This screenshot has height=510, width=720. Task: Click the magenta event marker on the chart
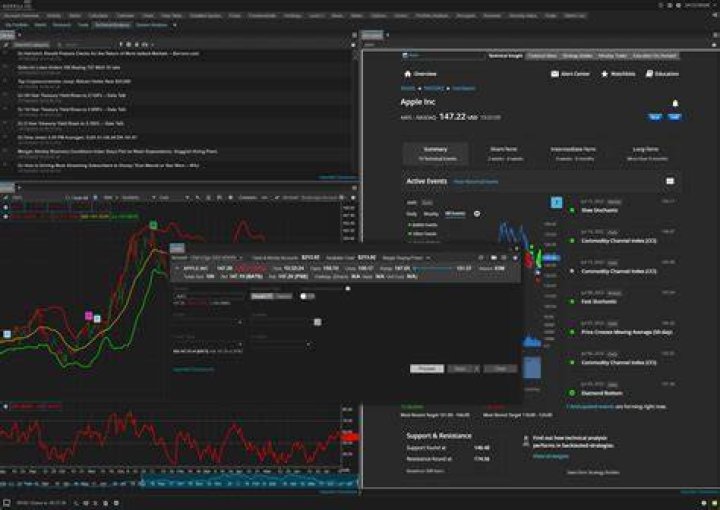click(x=89, y=316)
